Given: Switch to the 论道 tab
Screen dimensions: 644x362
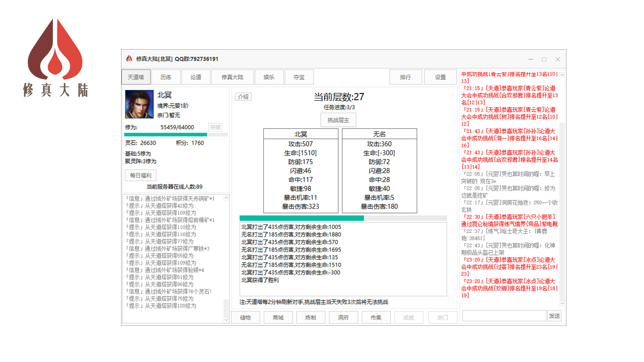Looking at the screenshot, I should coord(196,77).
